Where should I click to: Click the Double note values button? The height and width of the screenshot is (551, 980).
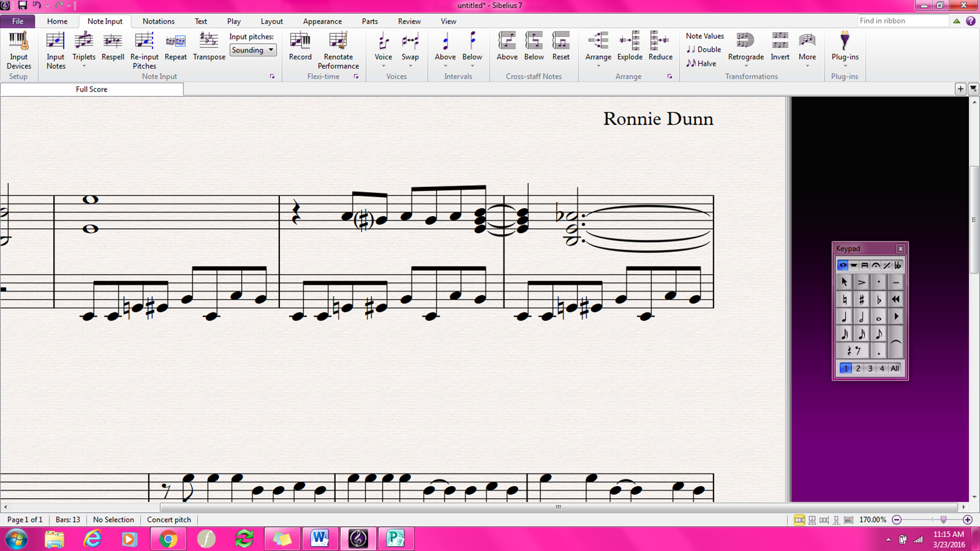coord(704,50)
